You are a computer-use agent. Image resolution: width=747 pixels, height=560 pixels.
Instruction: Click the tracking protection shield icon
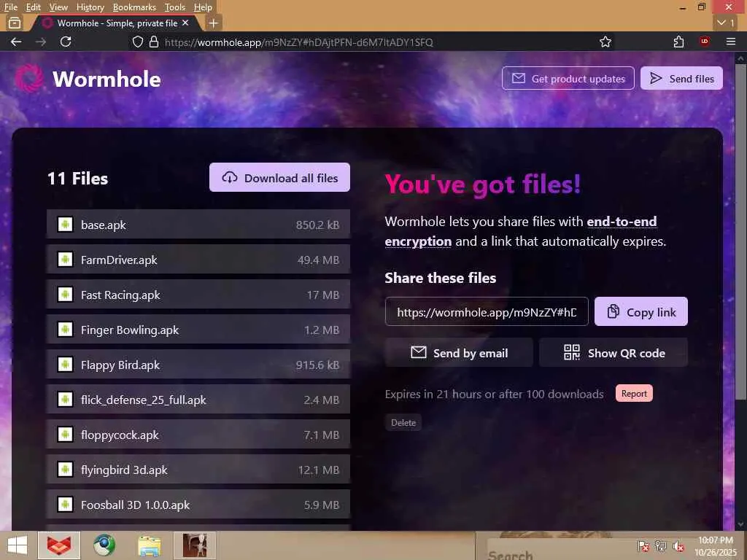pyautogui.click(x=138, y=42)
